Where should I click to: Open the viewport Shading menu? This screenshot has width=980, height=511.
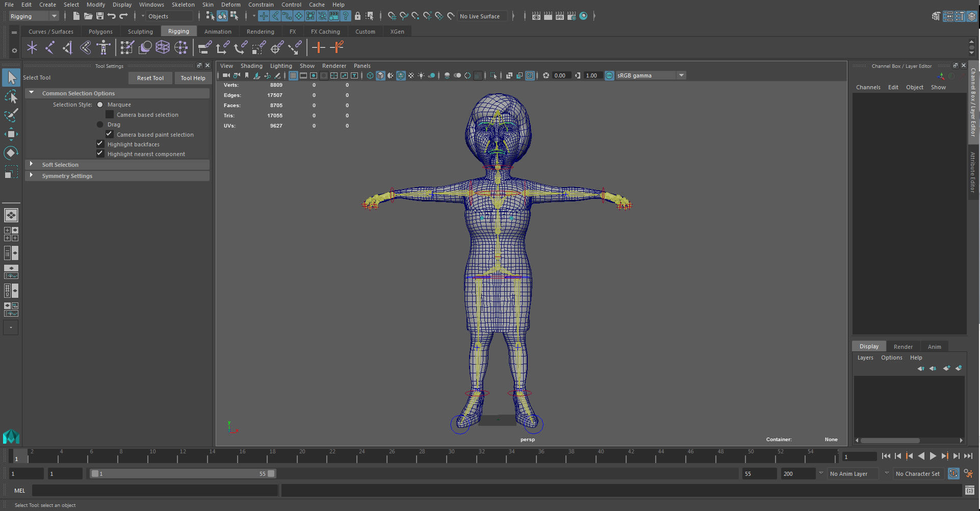[x=251, y=66]
